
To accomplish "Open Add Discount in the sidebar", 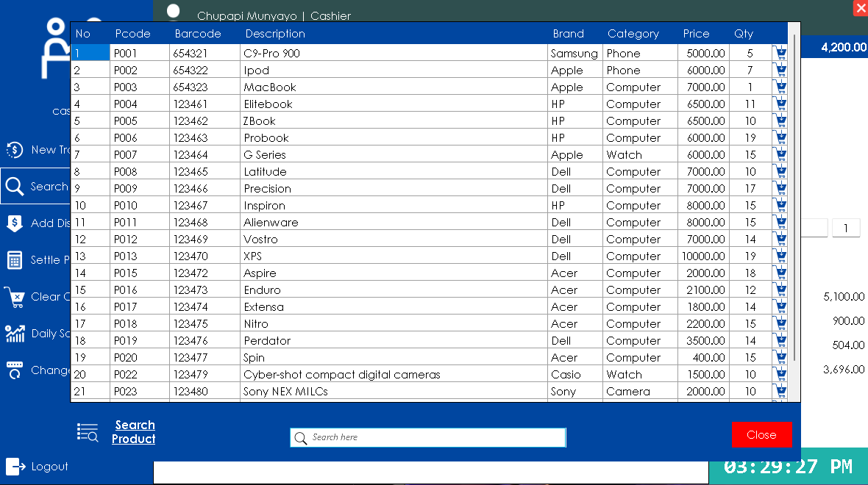I will (35, 223).
